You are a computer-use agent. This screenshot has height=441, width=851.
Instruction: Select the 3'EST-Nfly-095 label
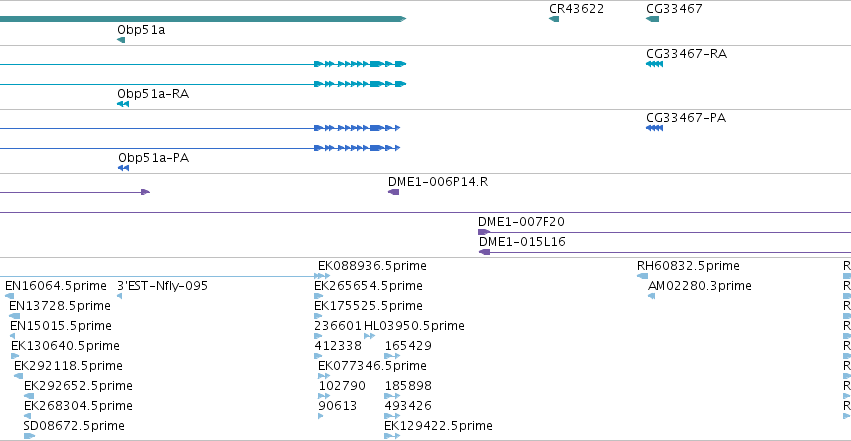coord(162,286)
